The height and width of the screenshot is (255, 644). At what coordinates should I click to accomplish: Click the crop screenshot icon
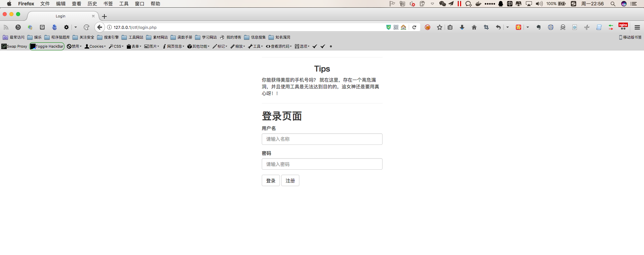tap(486, 27)
